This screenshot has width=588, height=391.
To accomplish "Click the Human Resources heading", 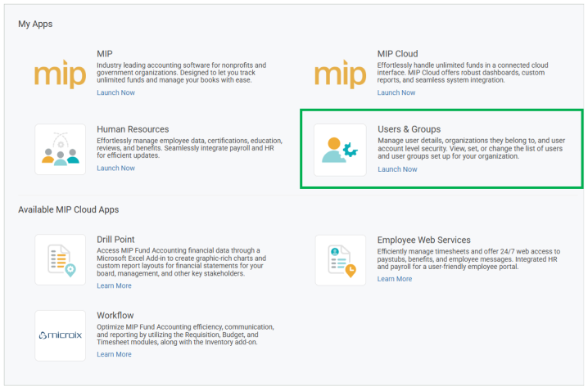I will click(x=133, y=129).
